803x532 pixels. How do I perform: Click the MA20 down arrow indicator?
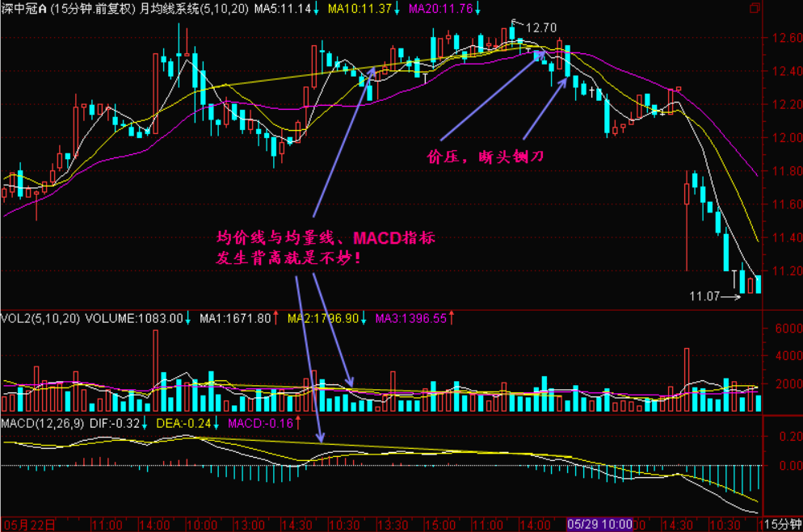(x=477, y=8)
